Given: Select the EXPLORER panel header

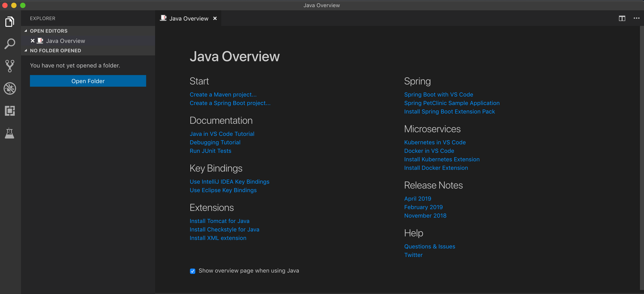Looking at the screenshot, I should pos(42,18).
